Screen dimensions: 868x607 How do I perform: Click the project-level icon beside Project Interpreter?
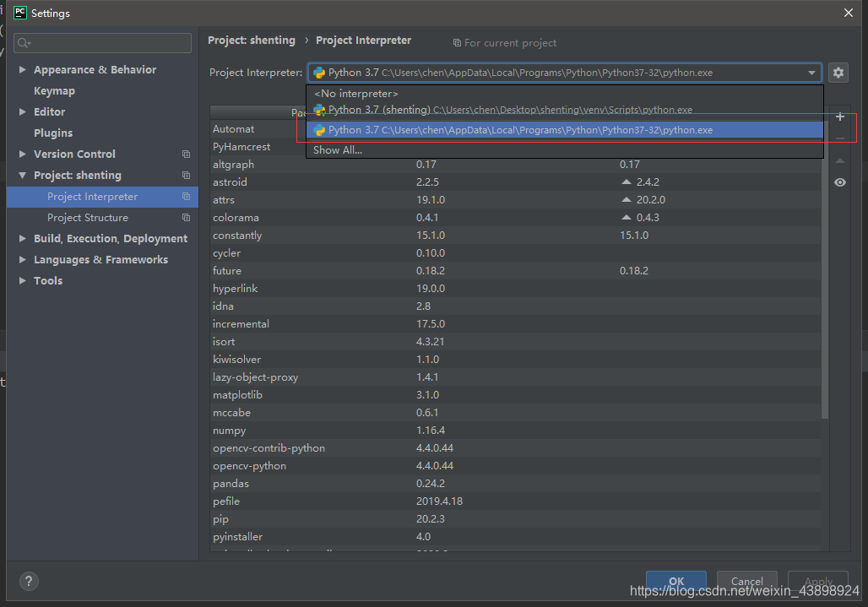point(186,197)
